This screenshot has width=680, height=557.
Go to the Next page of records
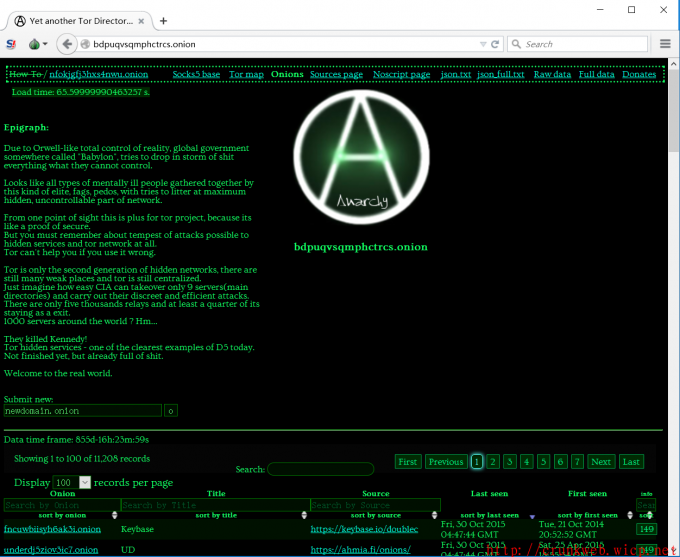point(600,462)
